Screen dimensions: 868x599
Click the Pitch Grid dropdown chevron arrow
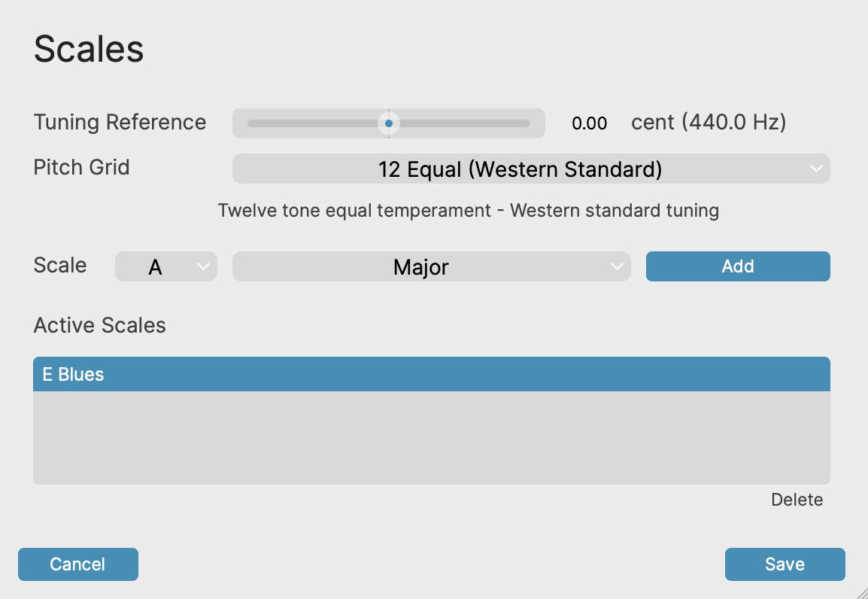click(816, 169)
